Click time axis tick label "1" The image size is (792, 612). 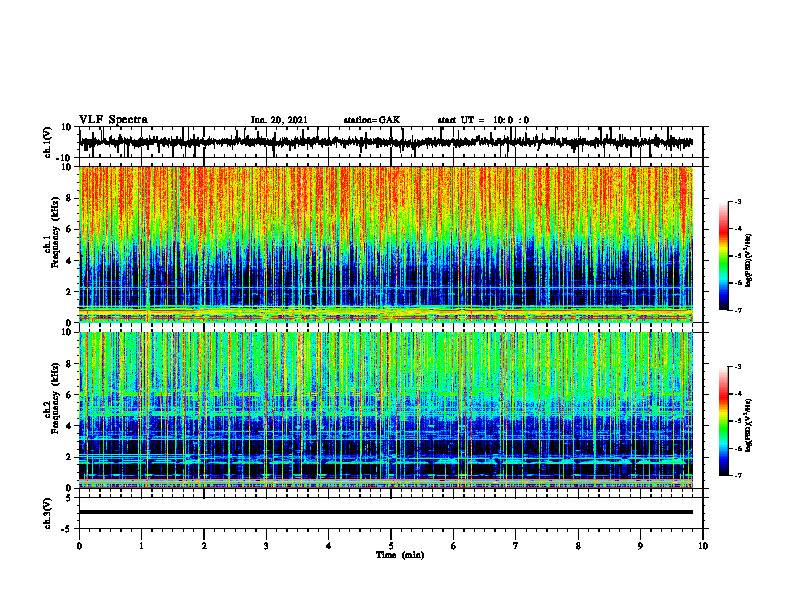[142, 546]
